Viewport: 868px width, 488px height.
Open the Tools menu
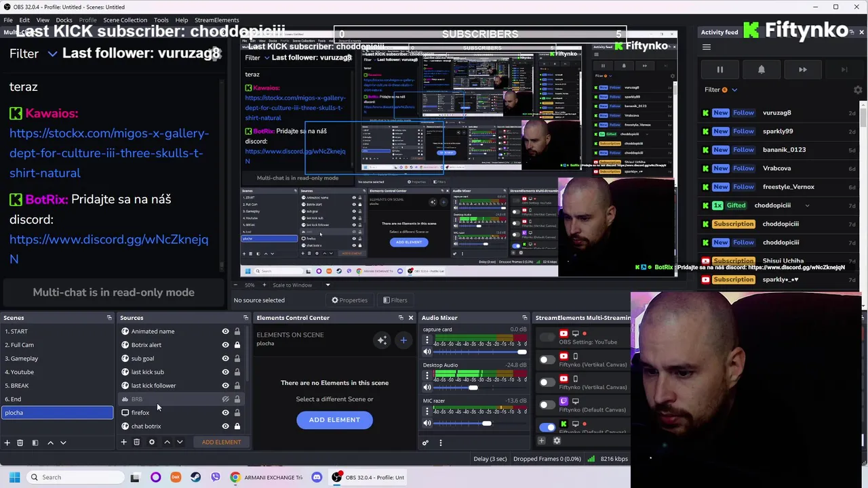point(161,20)
